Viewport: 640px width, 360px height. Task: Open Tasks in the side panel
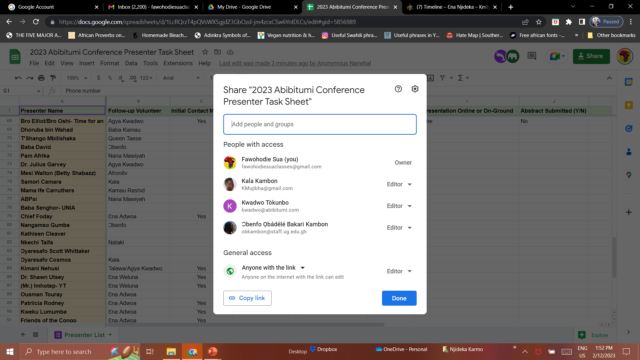click(629, 129)
